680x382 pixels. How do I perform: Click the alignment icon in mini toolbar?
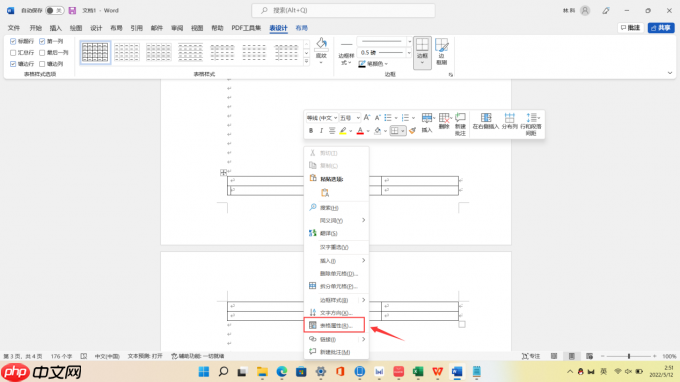pyautogui.click(x=332, y=131)
